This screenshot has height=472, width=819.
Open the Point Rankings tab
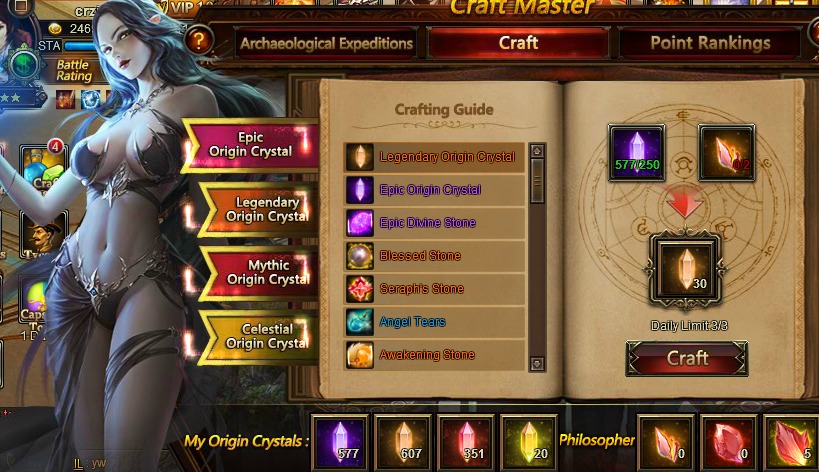(710, 43)
